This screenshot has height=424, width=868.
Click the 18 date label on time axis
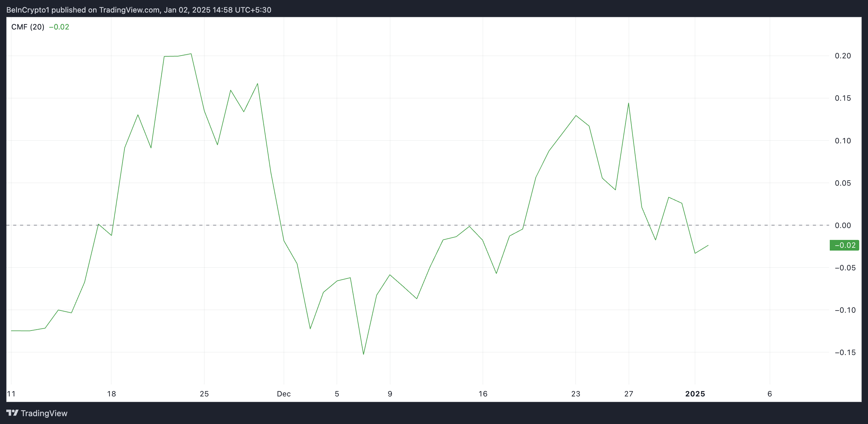111,394
